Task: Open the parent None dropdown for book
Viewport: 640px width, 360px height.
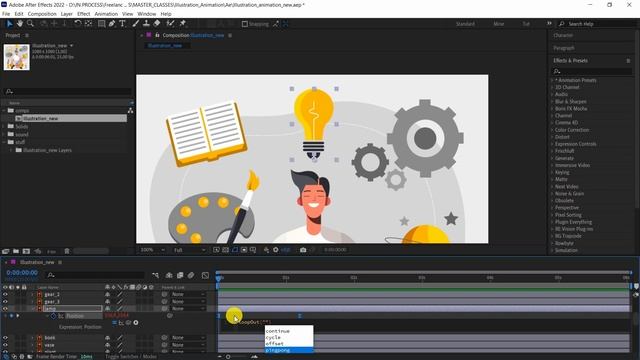Action: coord(188,338)
